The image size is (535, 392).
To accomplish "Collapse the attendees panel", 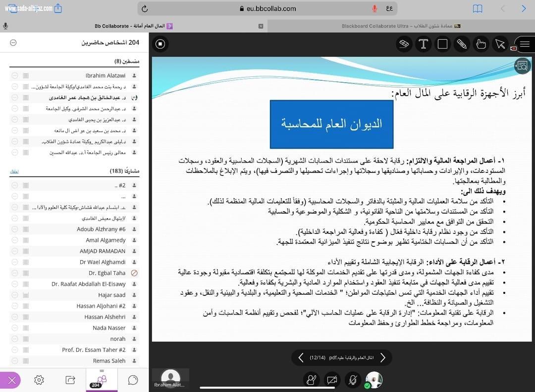I will 13,43.
